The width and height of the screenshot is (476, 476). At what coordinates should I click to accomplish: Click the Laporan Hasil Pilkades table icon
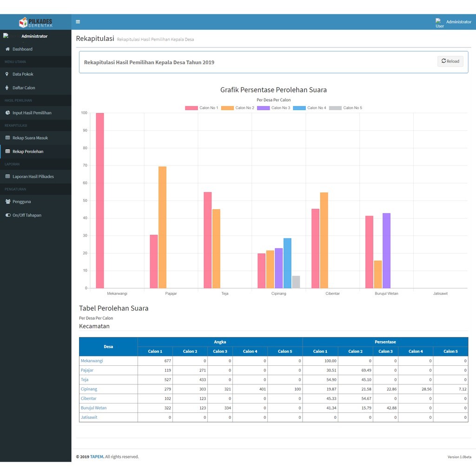7,176
